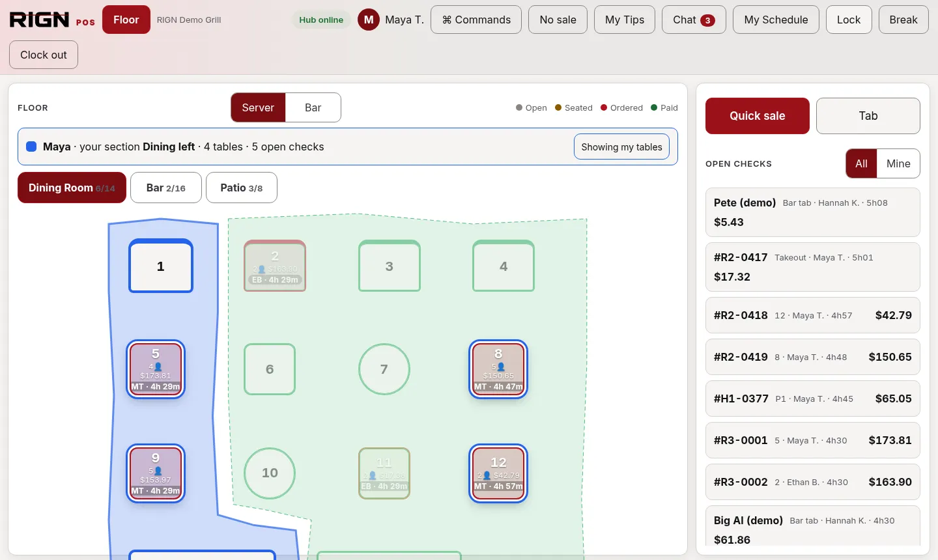Viewport: 938px width, 560px height.
Task: Open table 9 with $153.97 check
Action: [x=156, y=473]
